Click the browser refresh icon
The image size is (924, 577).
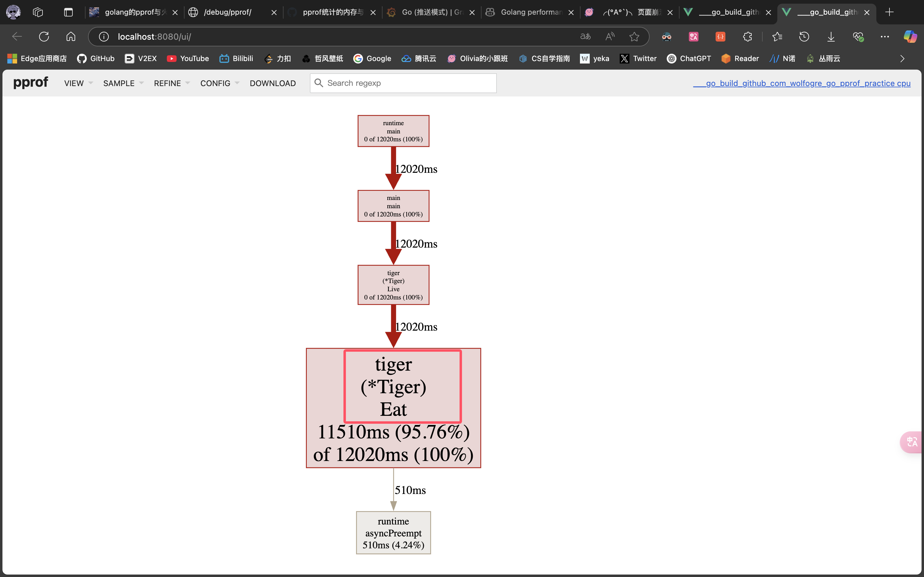[x=44, y=37]
